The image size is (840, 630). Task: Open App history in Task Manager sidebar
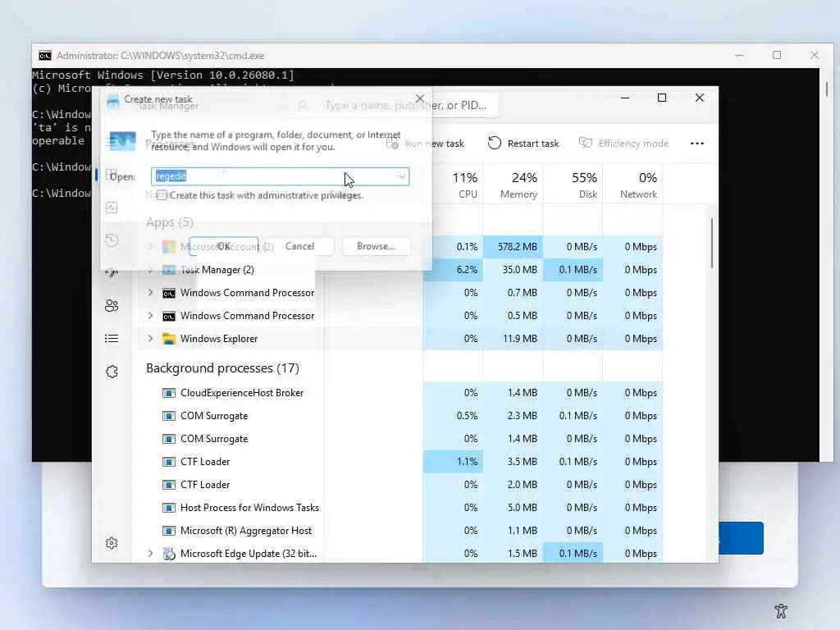pyautogui.click(x=112, y=240)
